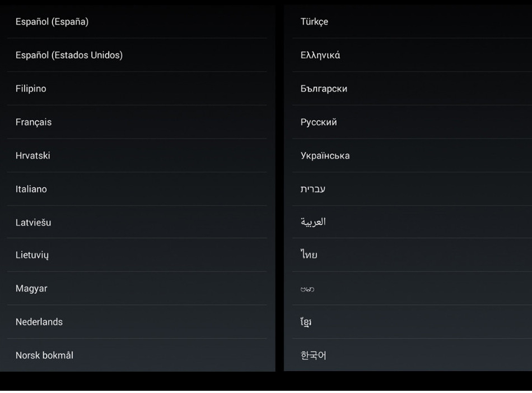Select Norsk bokmål language

point(44,355)
